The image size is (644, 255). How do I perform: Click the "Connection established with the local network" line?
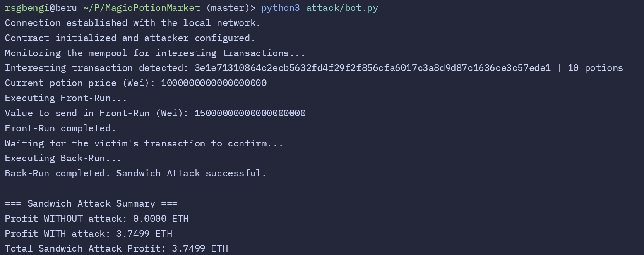[132, 23]
